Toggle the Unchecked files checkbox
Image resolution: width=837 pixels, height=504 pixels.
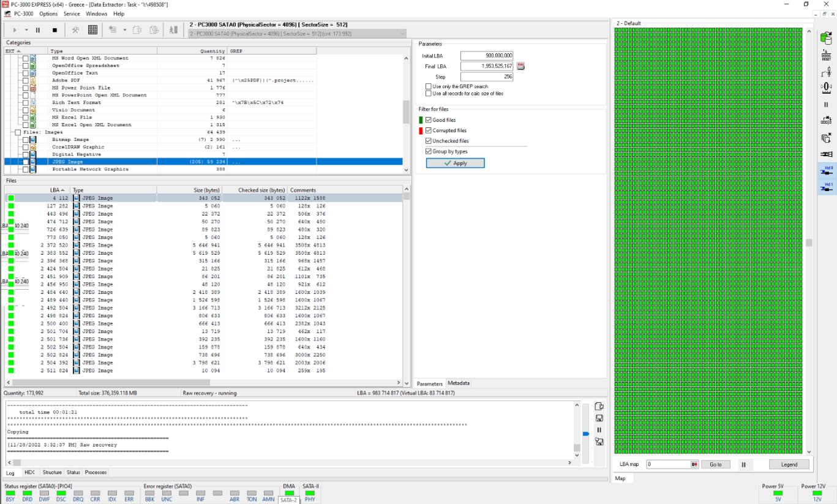coord(429,141)
